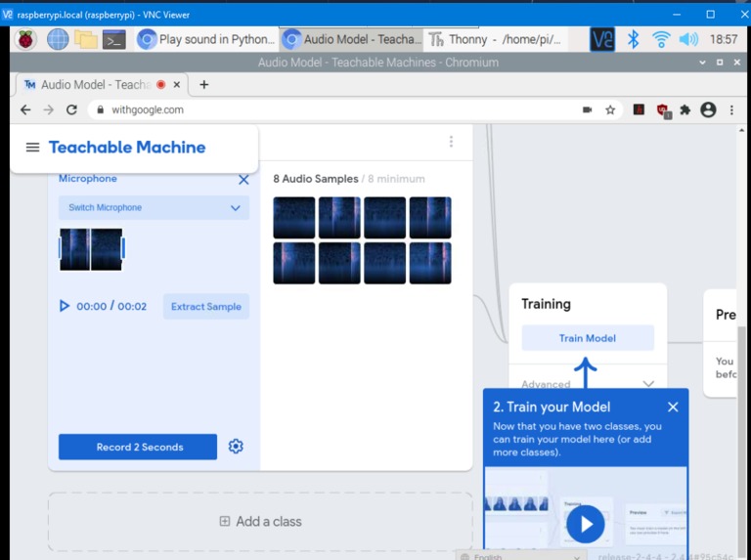Open a new Chromium tab
This screenshot has height=560, width=751.
point(204,85)
